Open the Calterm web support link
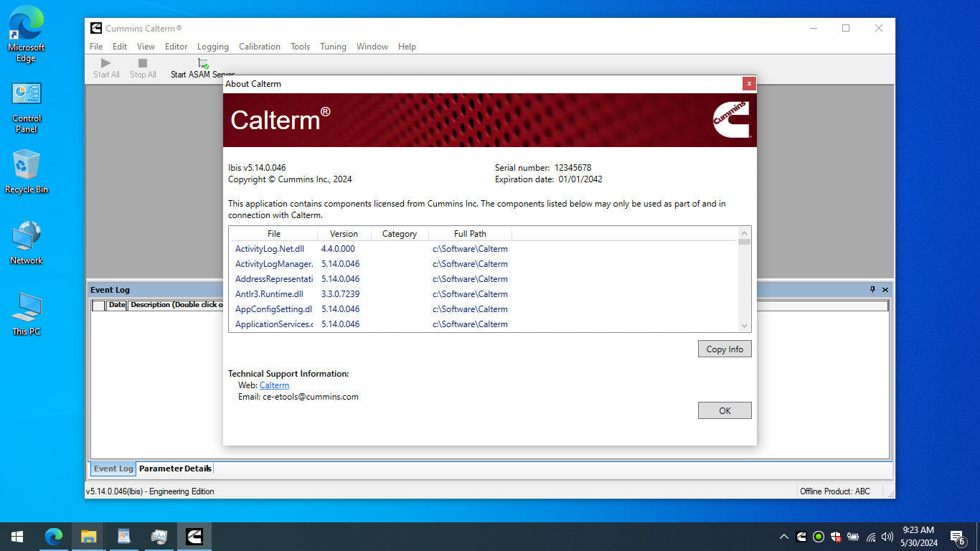 tap(274, 385)
